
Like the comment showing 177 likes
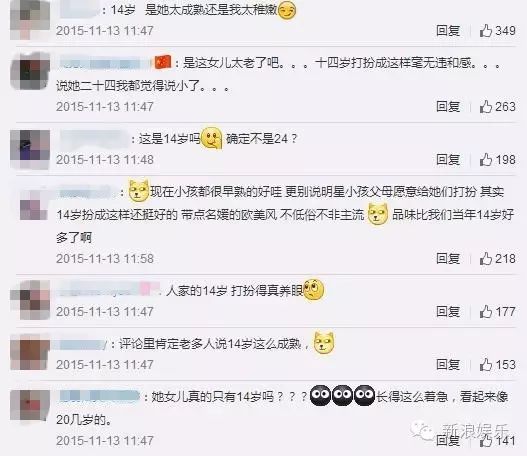click(x=486, y=312)
